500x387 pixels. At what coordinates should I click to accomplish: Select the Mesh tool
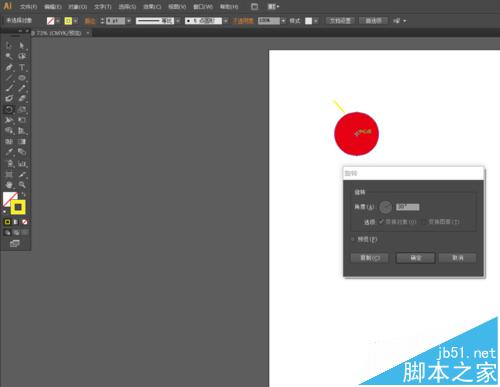coord(9,142)
